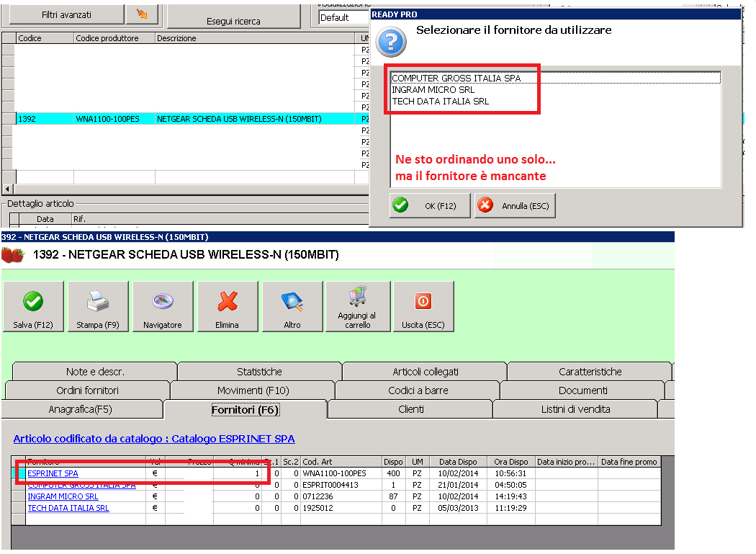Open the INGRAM MICRO SRL supplier link

pyautogui.click(x=63, y=496)
